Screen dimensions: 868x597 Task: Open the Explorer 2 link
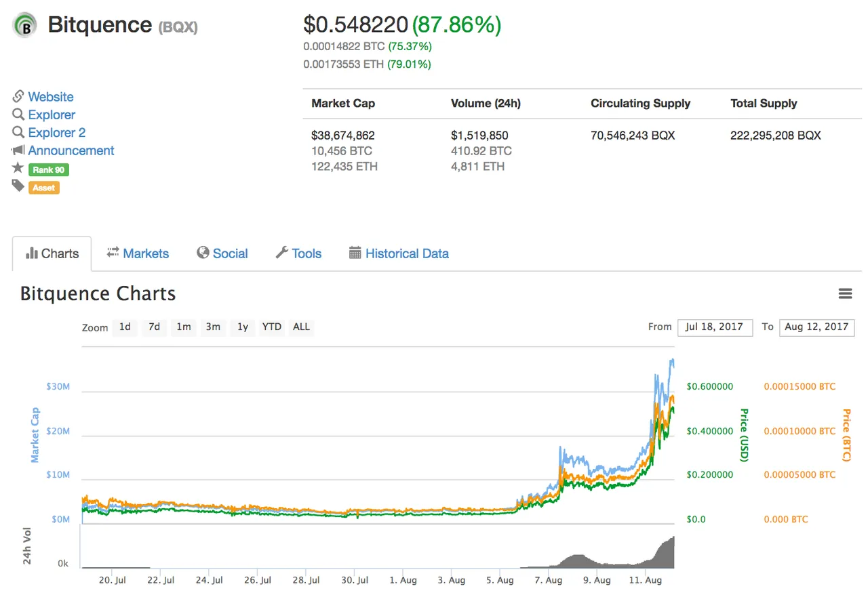pos(57,132)
